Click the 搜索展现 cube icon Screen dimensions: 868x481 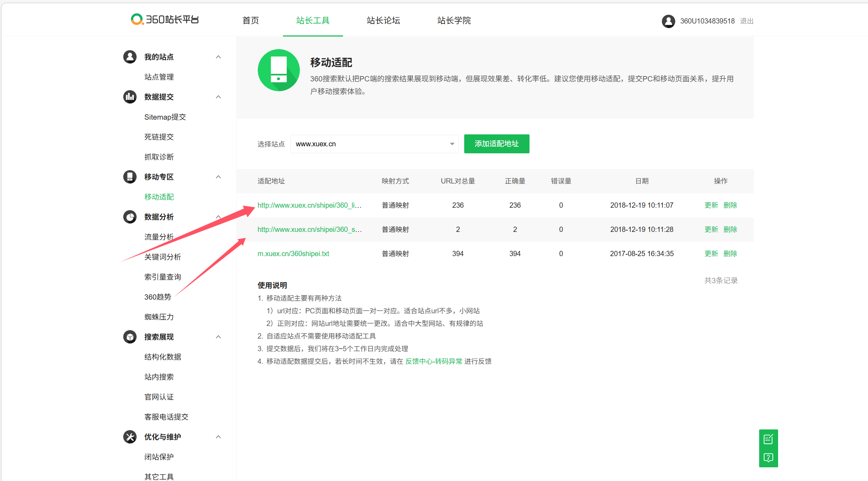(x=130, y=337)
